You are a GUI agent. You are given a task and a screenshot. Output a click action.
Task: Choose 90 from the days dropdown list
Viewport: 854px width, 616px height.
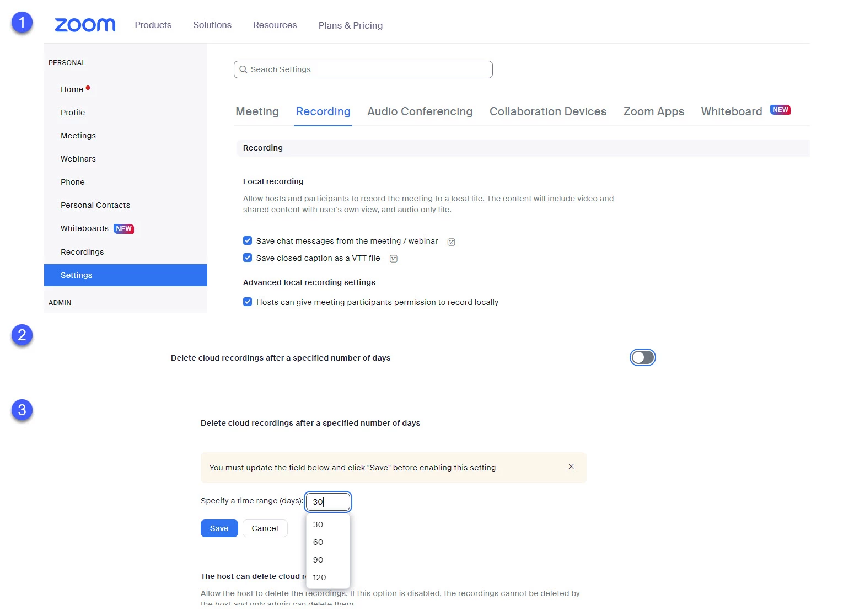[x=328, y=560]
